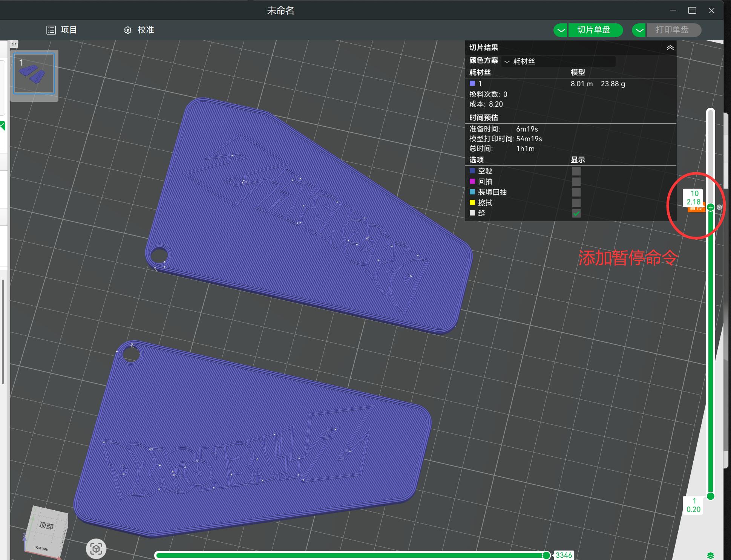Click the green plus icon on layer slider
Viewport: 731px width, 560px height.
click(711, 207)
